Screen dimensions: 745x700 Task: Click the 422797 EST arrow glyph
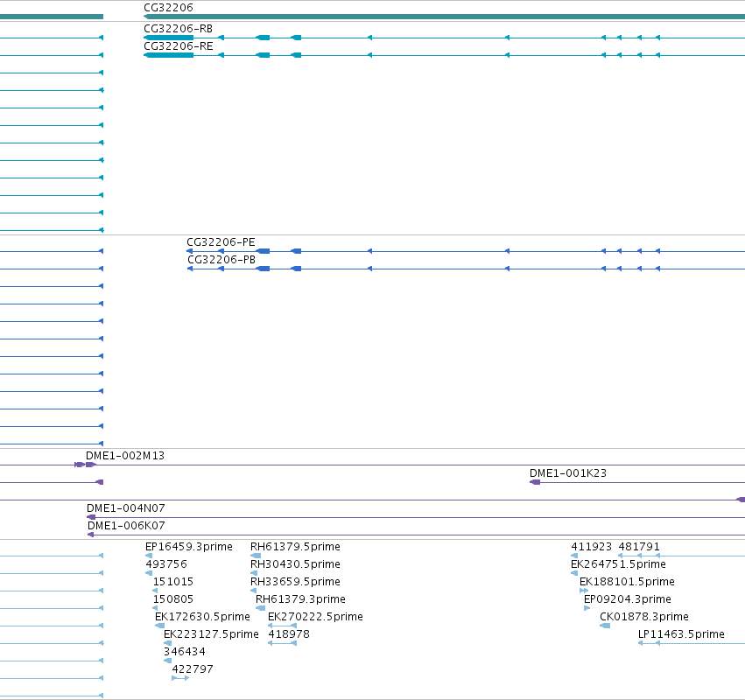(x=180, y=678)
